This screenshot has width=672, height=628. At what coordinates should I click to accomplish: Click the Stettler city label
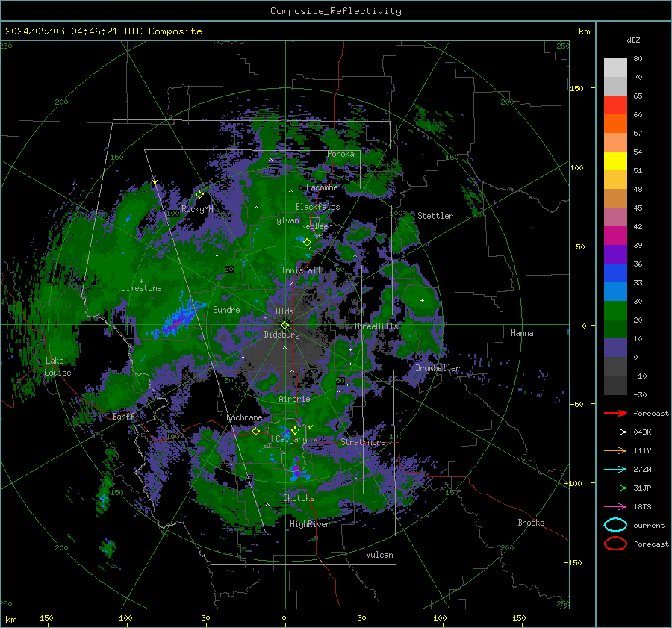point(435,216)
